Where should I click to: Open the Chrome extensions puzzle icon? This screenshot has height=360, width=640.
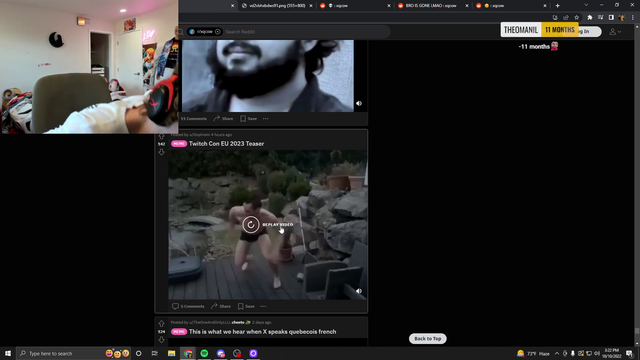tap(589, 18)
